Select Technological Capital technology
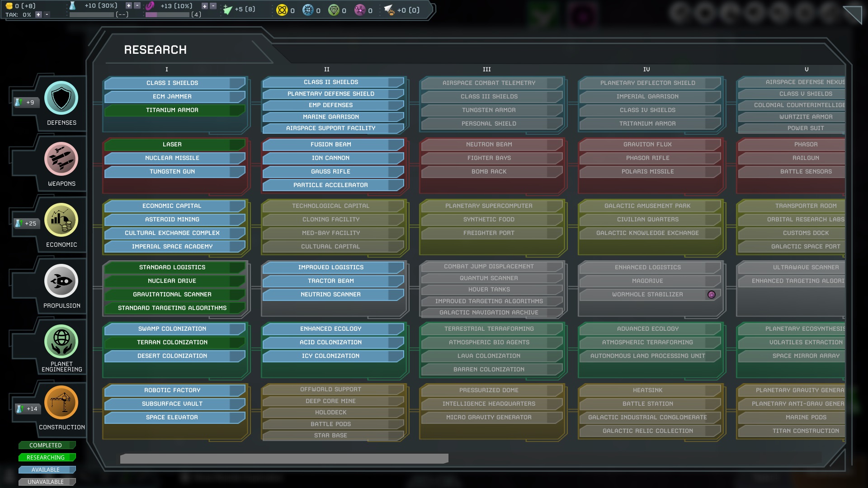This screenshot has width=868, height=488. (333, 206)
